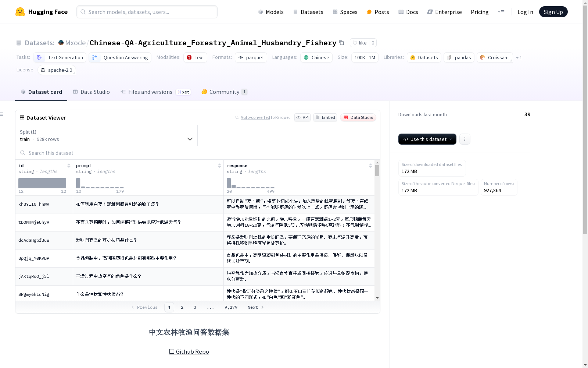Image resolution: width=588 pixels, height=368 pixels.
Task: Show the additional +1 libraries
Action: click(x=519, y=57)
